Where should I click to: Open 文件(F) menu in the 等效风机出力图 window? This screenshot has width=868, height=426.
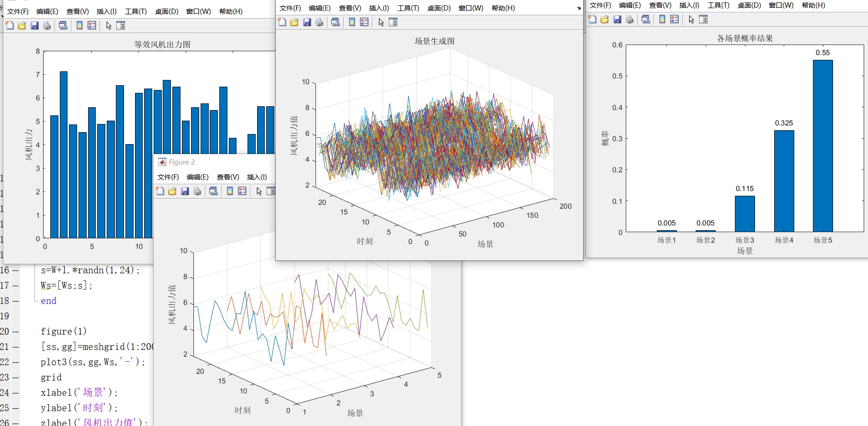coord(18,11)
